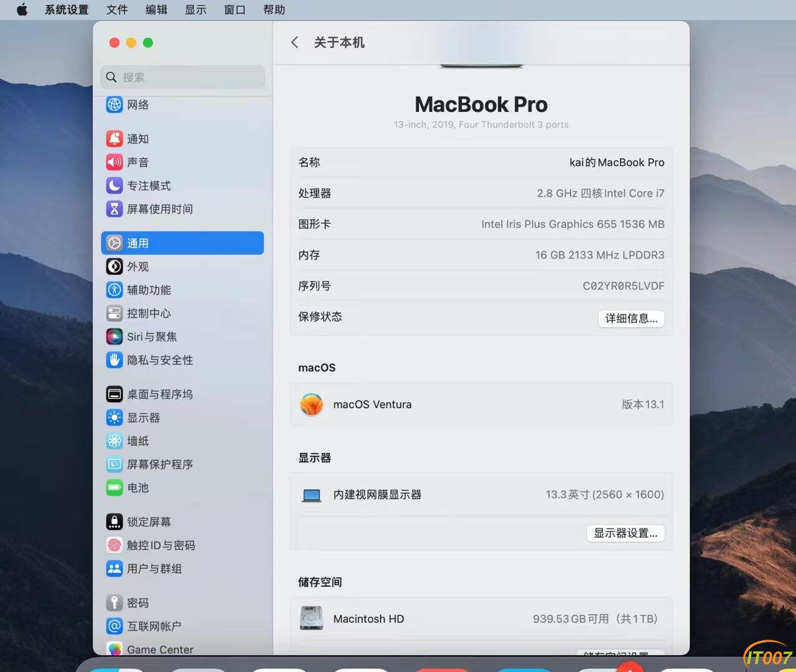Open the Apple menu
Screen dimensions: 796x672
22,9
